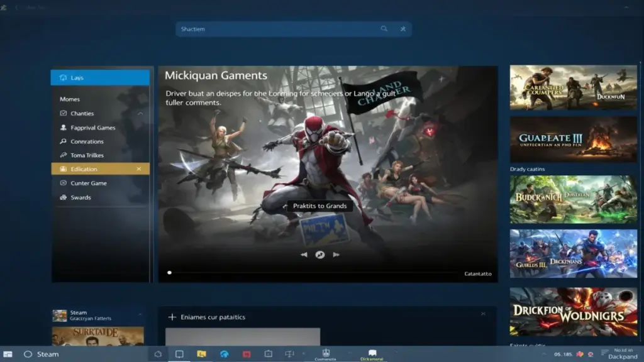Select the Lays home icon in sidebar
This screenshot has height=362, width=644.
[63, 77]
